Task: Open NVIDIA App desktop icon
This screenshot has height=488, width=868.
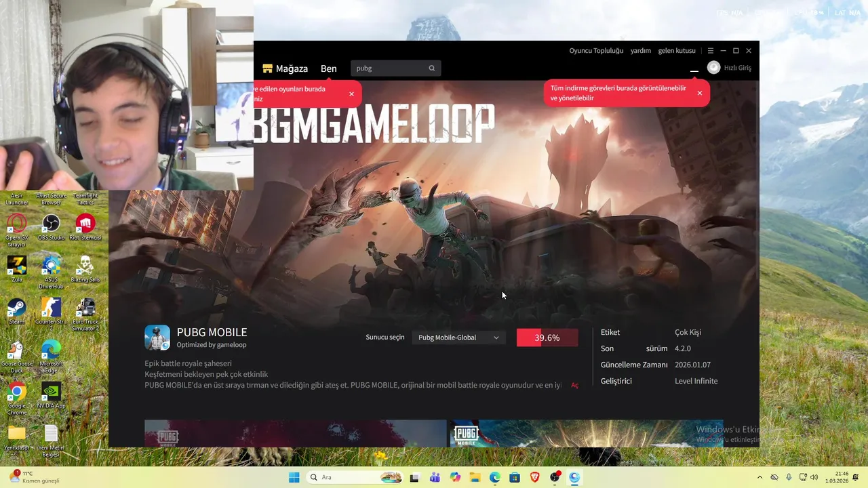Action: (x=51, y=395)
